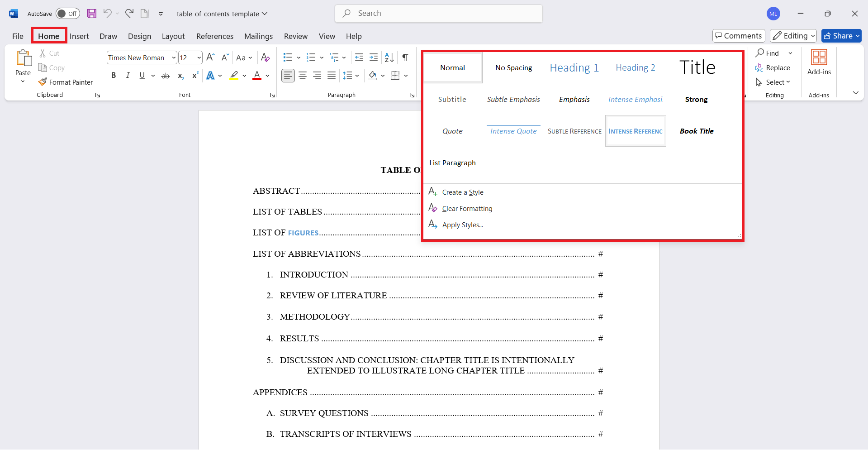
Task: Open Font dialog launcher
Action: (272, 95)
